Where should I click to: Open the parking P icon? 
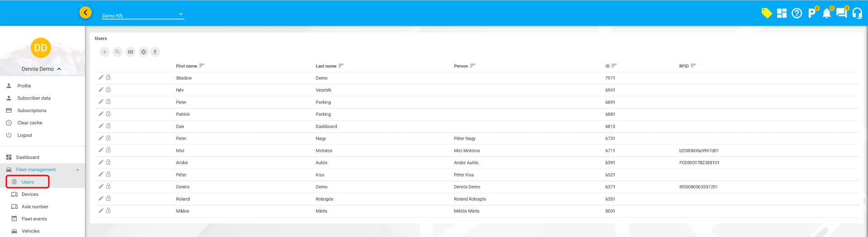click(x=812, y=13)
